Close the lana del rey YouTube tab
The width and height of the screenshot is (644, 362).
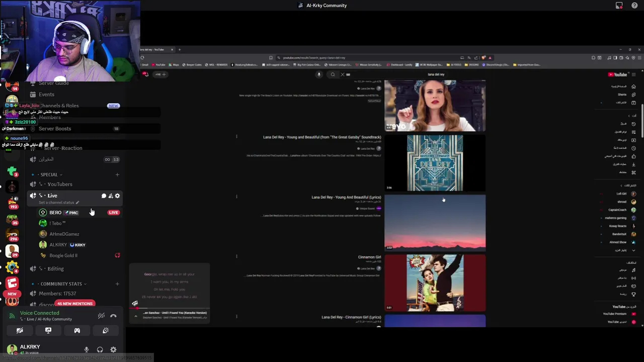(172, 49)
